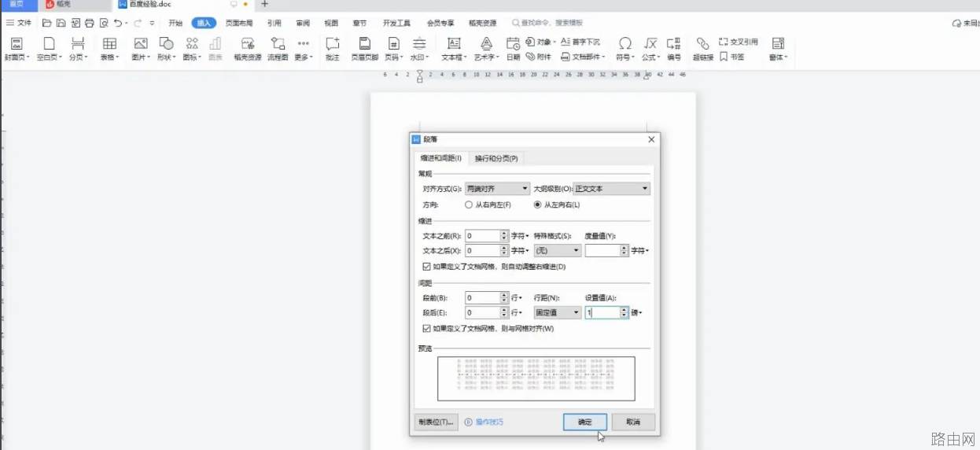Toggle auto-adjust right indent checkbox
Screen dimensions: 980x450
(x=426, y=267)
